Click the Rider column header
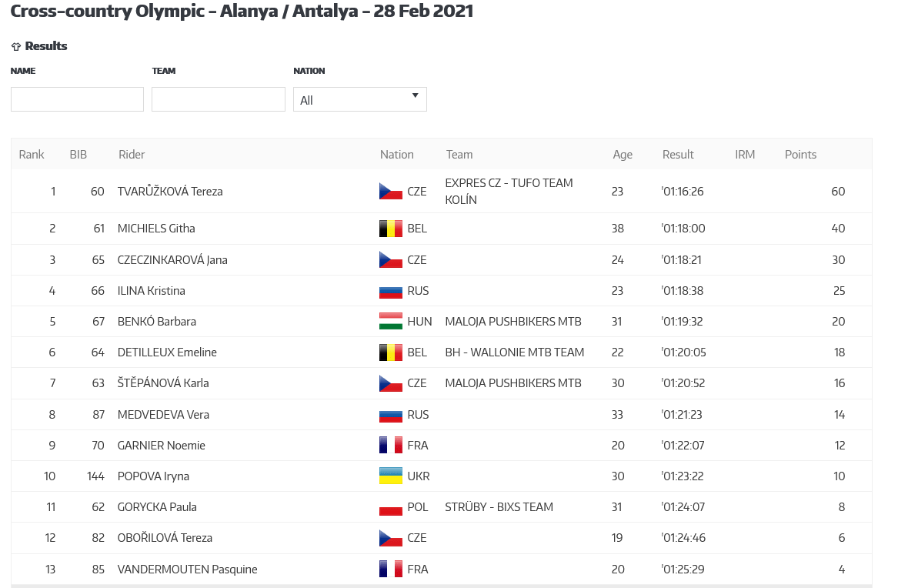898x588 pixels. click(132, 155)
